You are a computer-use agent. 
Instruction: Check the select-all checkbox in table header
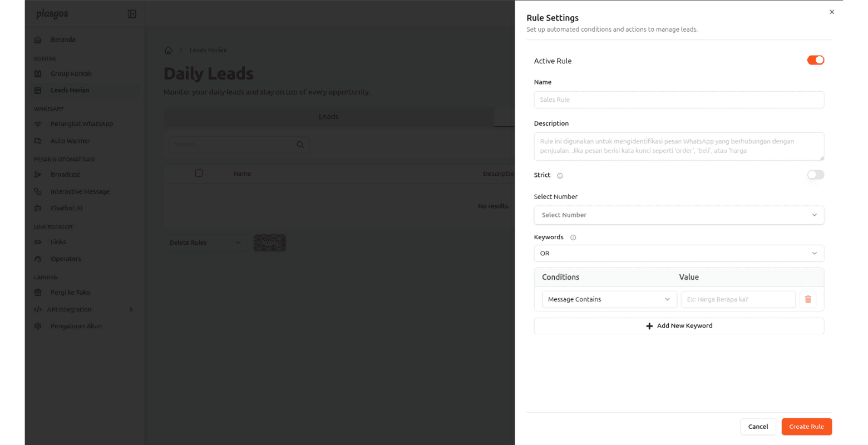199,173
